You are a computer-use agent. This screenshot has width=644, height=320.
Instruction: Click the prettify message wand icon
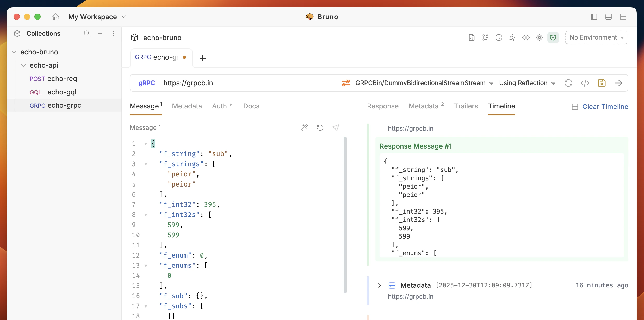tap(305, 128)
